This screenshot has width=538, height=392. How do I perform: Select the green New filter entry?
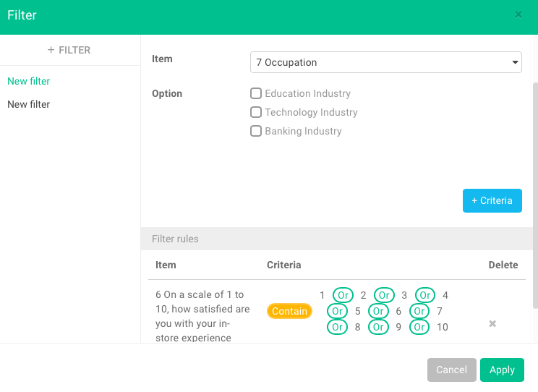tap(28, 81)
